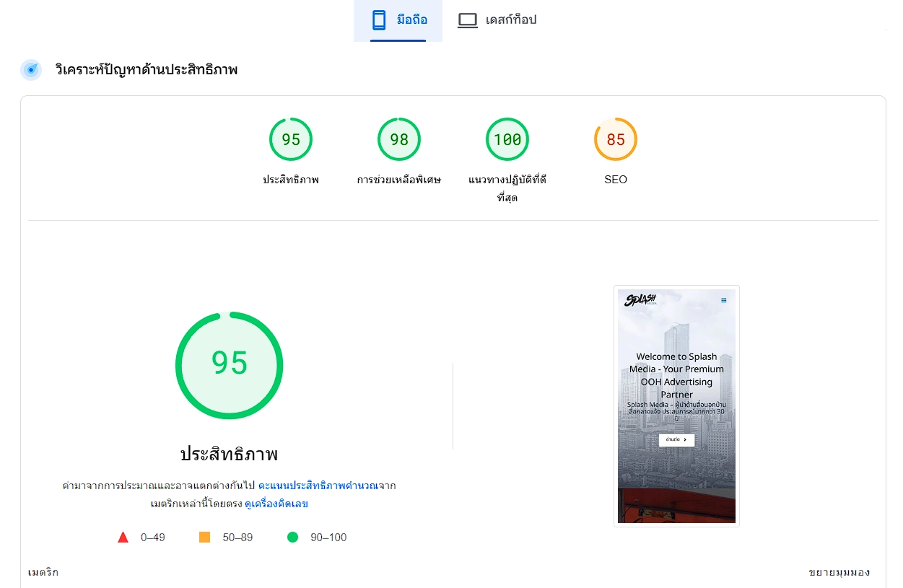
Task: Click the 90–100 legend range text
Action: click(328, 537)
